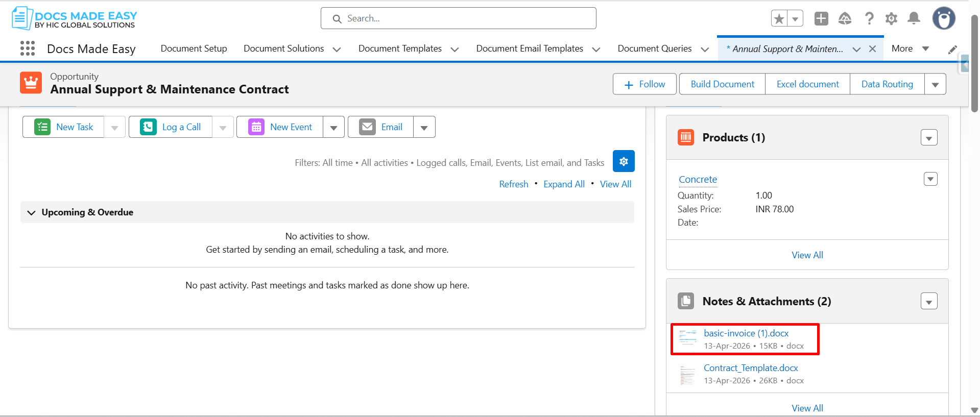Open the New Task dropdown arrow
Viewport: 980px width, 417px height.
click(114, 127)
